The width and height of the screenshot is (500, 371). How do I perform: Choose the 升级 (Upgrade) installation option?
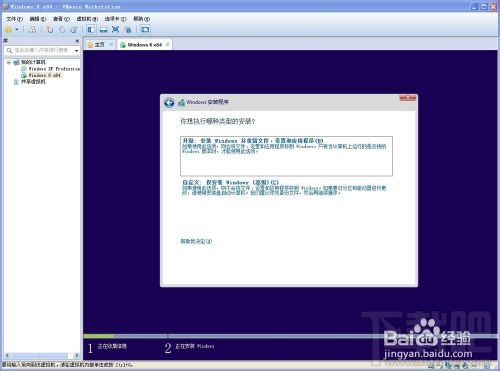coord(286,156)
